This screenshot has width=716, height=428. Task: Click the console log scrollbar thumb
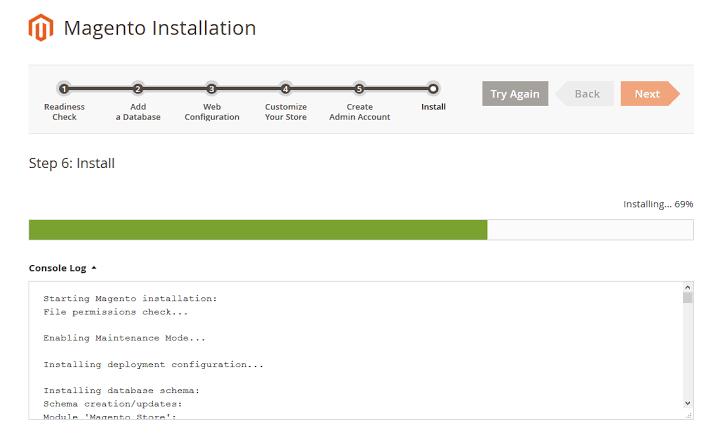[x=688, y=298]
